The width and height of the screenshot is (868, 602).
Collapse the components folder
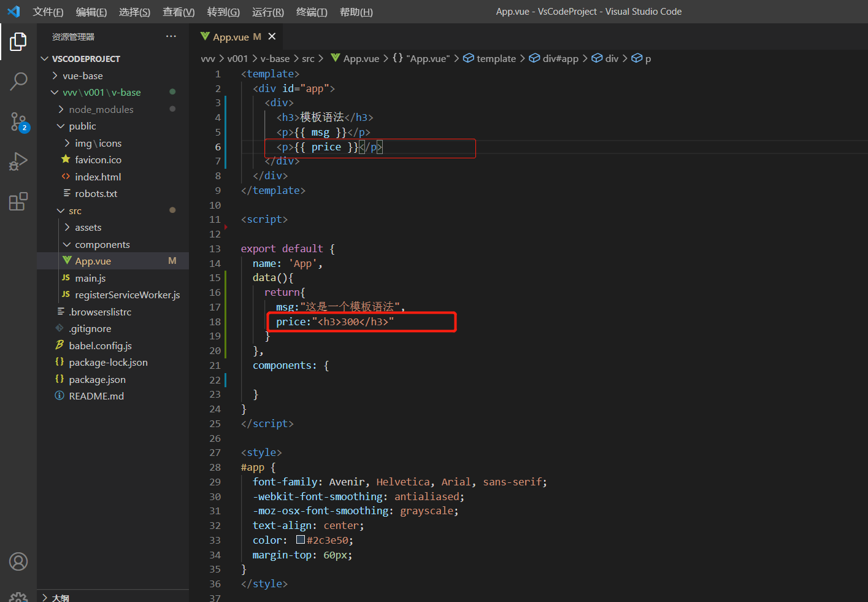[x=67, y=244]
